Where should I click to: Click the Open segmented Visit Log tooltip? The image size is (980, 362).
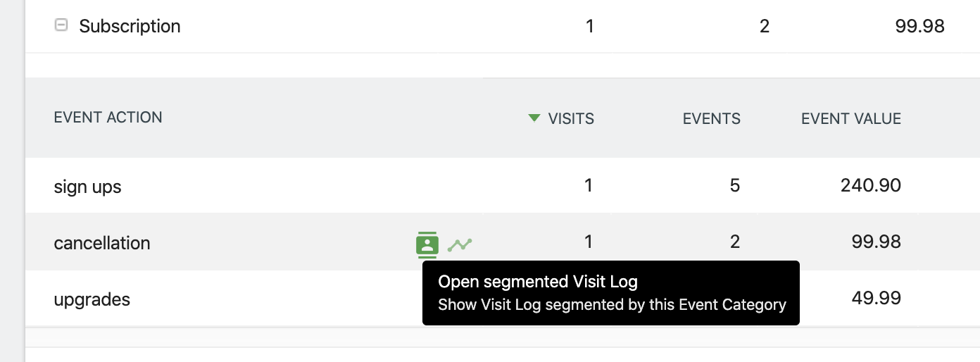(610, 293)
